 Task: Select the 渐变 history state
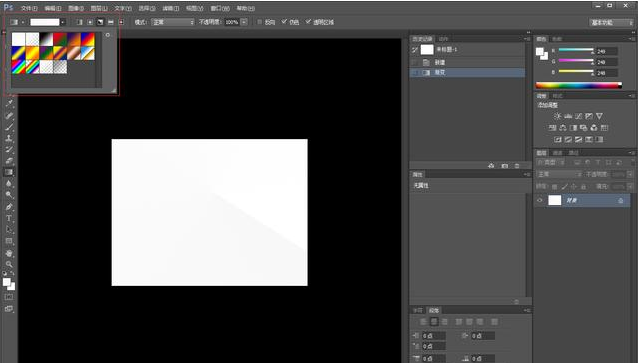click(x=468, y=72)
